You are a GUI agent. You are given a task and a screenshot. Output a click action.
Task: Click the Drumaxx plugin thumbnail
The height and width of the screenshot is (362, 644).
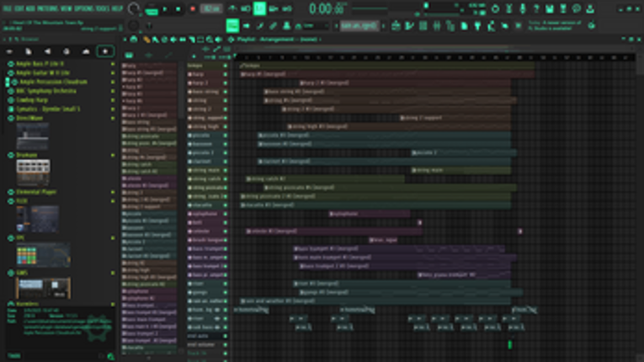point(33,173)
